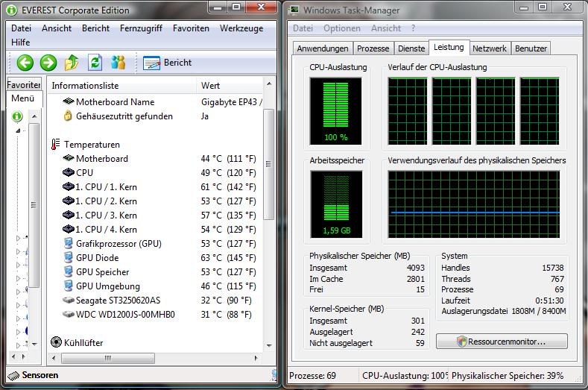This screenshot has width=588, height=390.
Task: Click the Refresh icon in EVEREST toolbar
Action: tap(95, 63)
